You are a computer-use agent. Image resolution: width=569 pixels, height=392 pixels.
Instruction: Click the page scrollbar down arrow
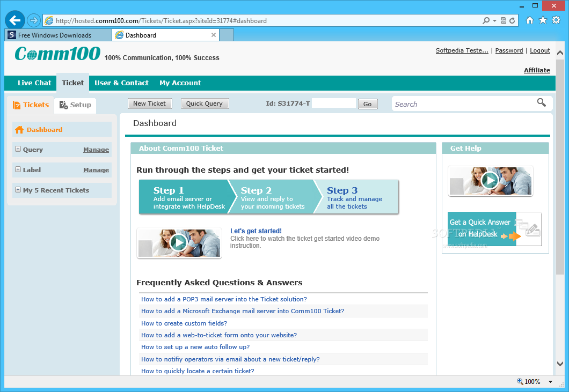pyautogui.click(x=560, y=364)
